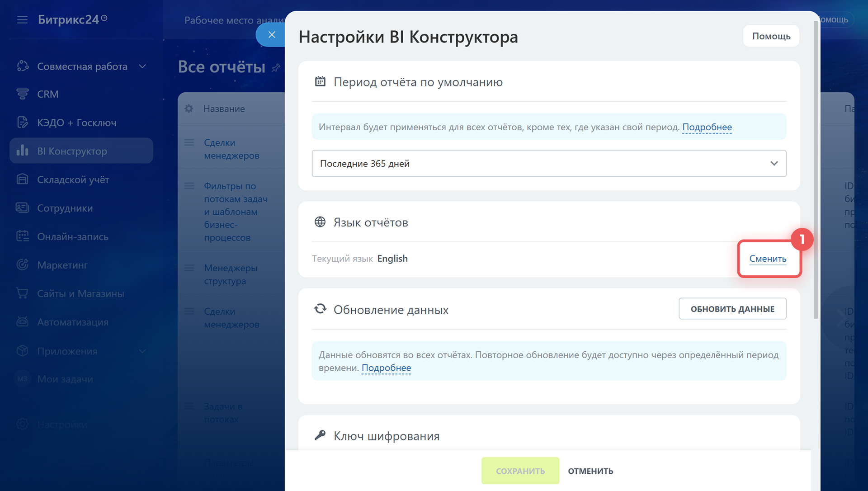Open the hamburger menu next to Битрикс24
868x491 pixels.
tap(22, 20)
